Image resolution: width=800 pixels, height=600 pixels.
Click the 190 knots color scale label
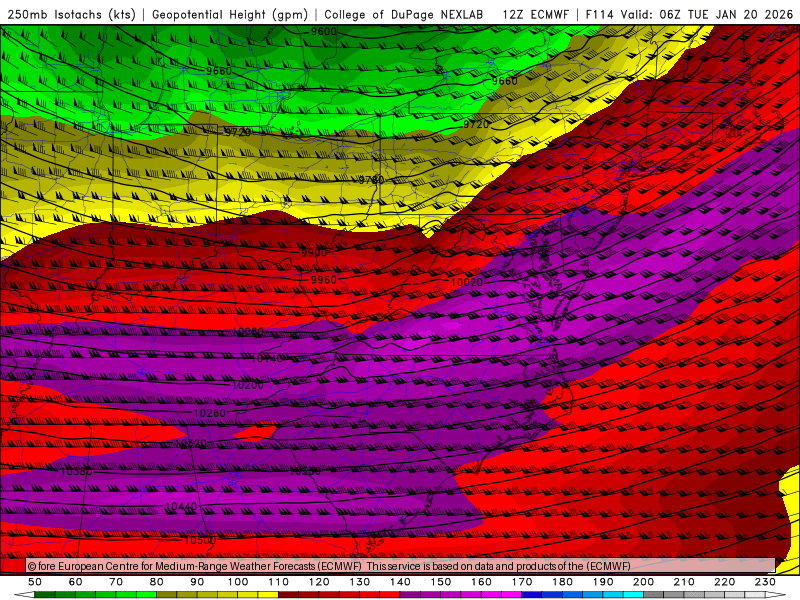coord(603,582)
